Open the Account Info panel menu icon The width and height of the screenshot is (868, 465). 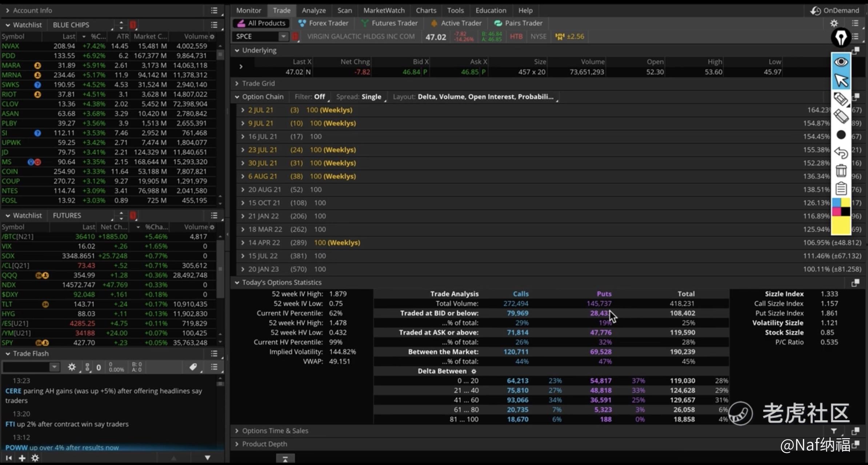214,11
